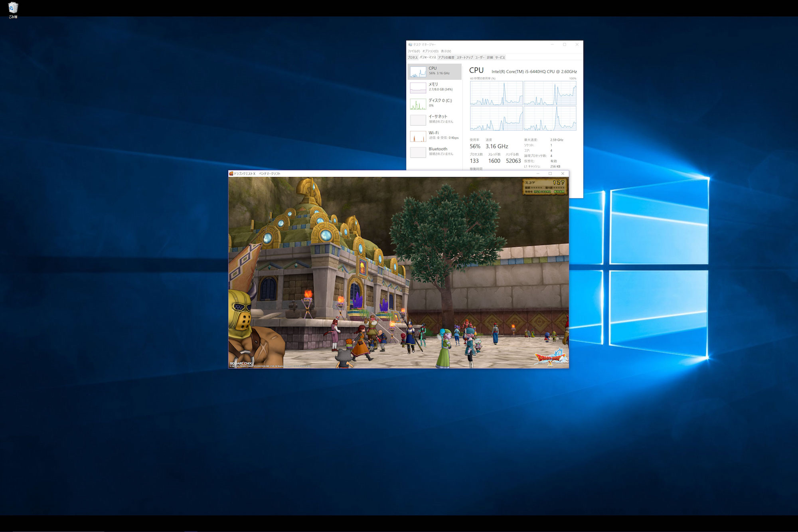Switch to the サービス (Services) tab
798x532 pixels.
tap(500, 57)
